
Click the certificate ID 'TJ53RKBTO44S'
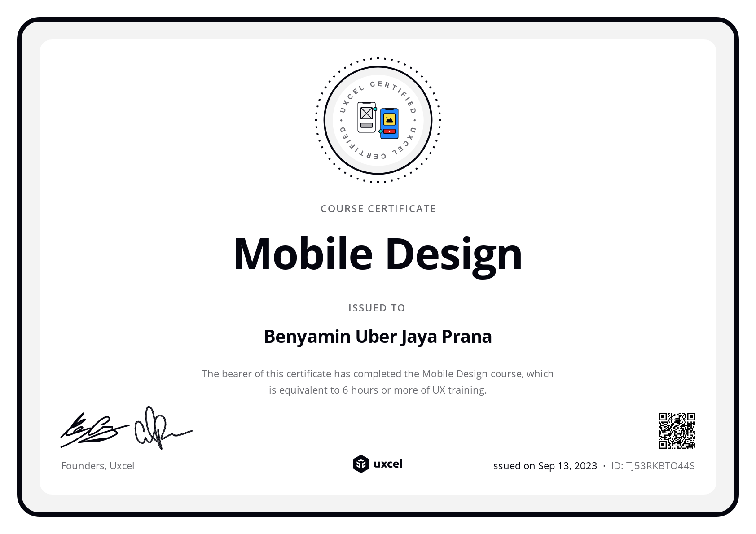660,466
